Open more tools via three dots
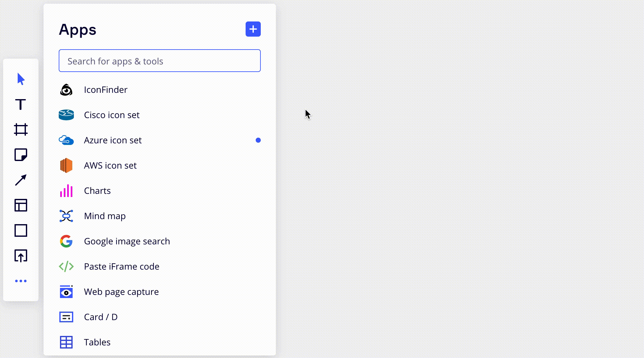Viewport: 644px width, 358px height. [21, 281]
